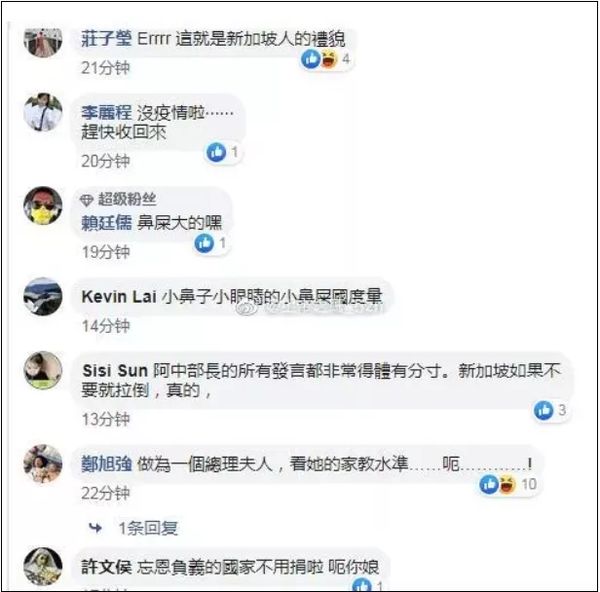Click like reaction on 鄭旭強's comment
Image resolution: width=600 pixels, height=592 pixels.
click(489, 484)
